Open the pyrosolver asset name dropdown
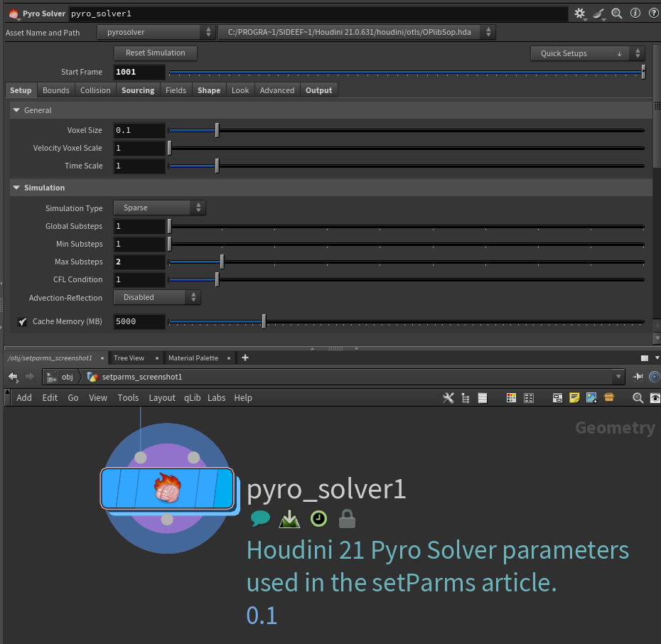The height and width of the screenshot is (644, 661). pyautogui.click(x=156, y=32)
